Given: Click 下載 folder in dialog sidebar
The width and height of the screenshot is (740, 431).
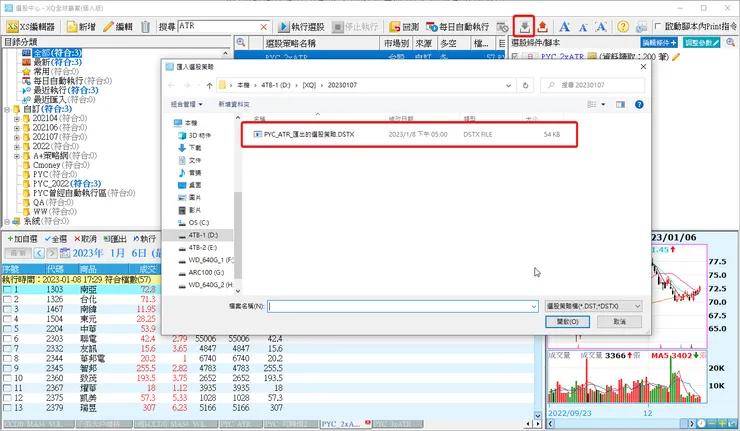Looking at the screenshot, I should click(195, 148).
